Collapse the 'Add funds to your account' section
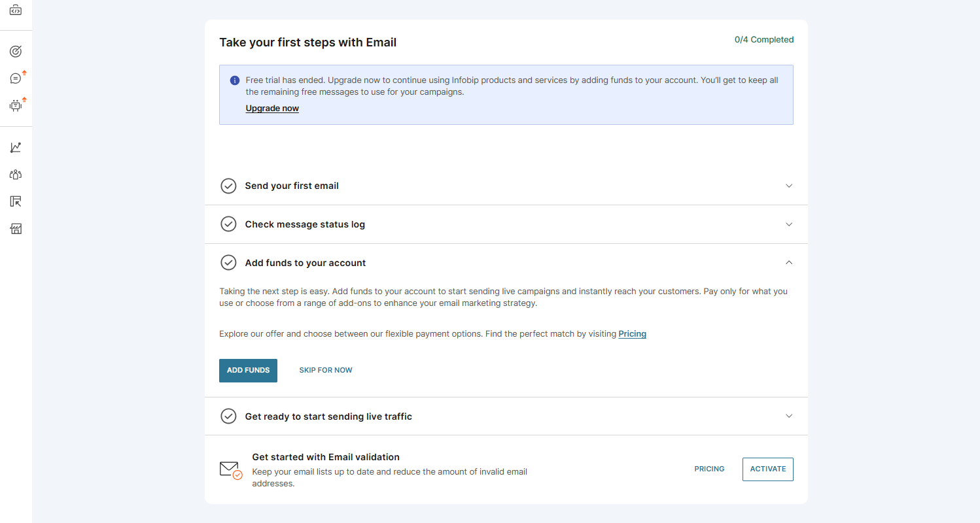Image resolution: width=980 pixels, height=523 pixels. tap(789, 262)
